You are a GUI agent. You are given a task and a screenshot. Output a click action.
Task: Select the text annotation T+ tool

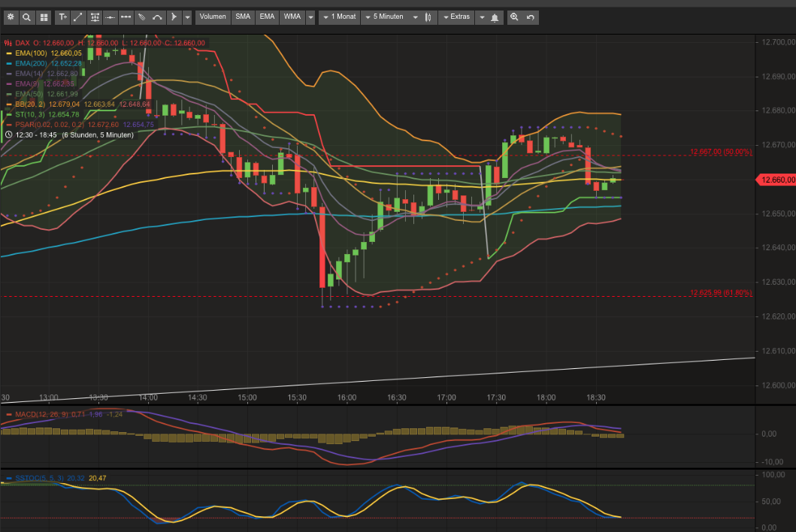pyautogui.click(x=63, y=17)
